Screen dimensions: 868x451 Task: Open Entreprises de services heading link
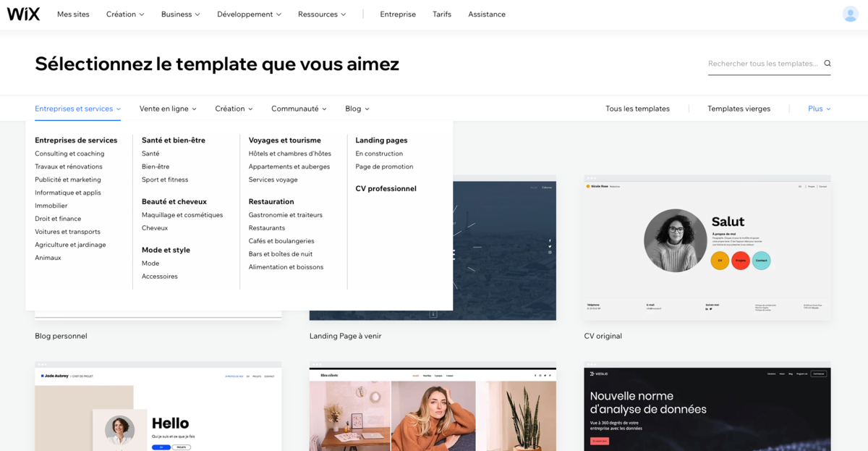[76, 140]
